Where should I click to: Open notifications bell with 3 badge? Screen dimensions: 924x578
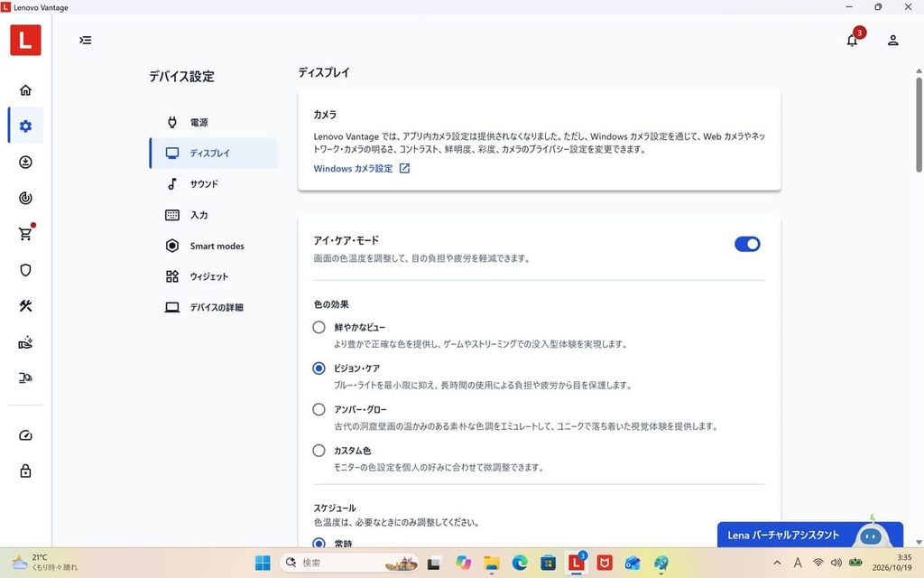pyautogui.click(x=852, y=39)
